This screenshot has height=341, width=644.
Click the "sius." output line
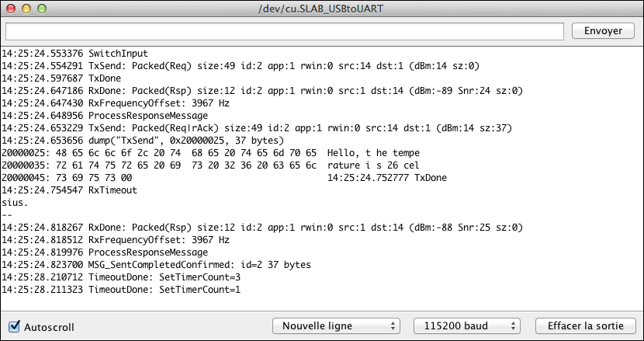click(14, 203)
